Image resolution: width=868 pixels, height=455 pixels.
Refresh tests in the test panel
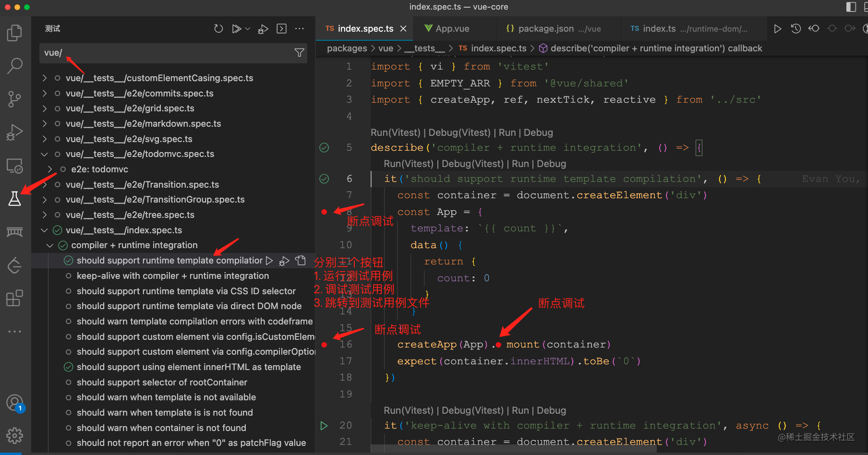point(218,29)
